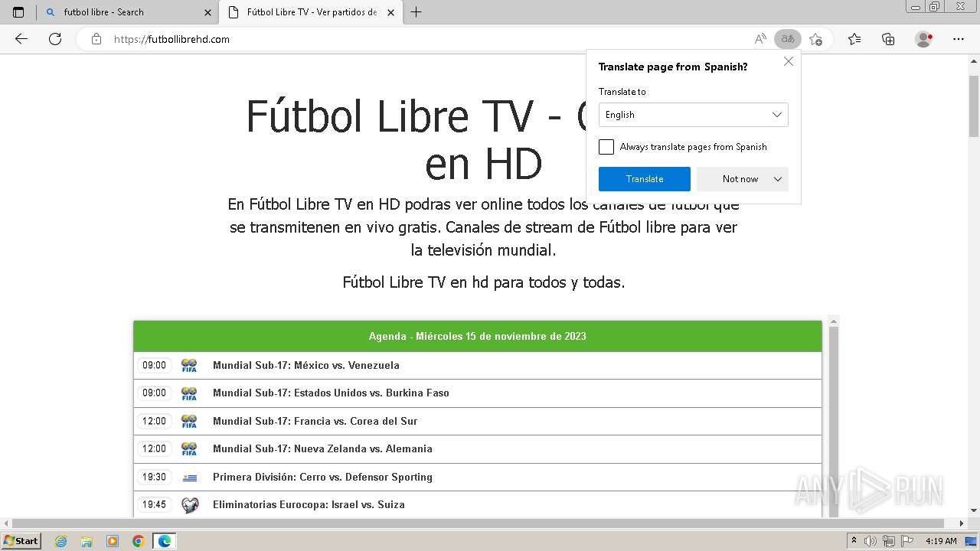Screen dimensions: 980x551
Task: Open Francia vs. Corea del Sur match
Action: point(478,421)
